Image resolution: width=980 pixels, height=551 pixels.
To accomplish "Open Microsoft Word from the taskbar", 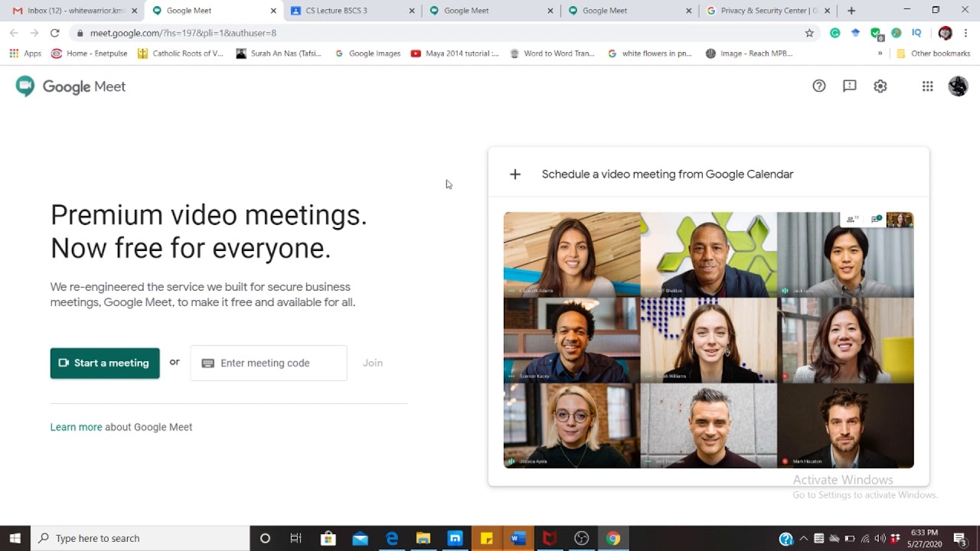I will 518,538.
